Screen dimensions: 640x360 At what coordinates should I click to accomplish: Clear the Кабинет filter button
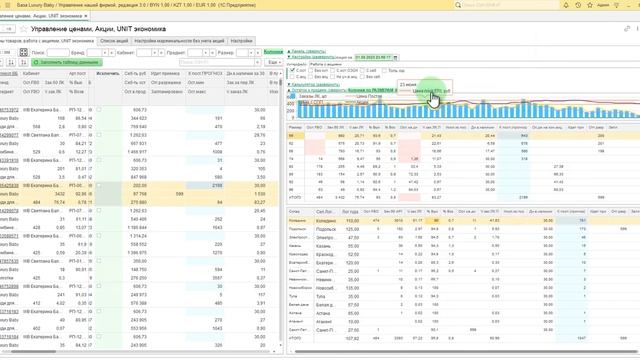(162, 53)
